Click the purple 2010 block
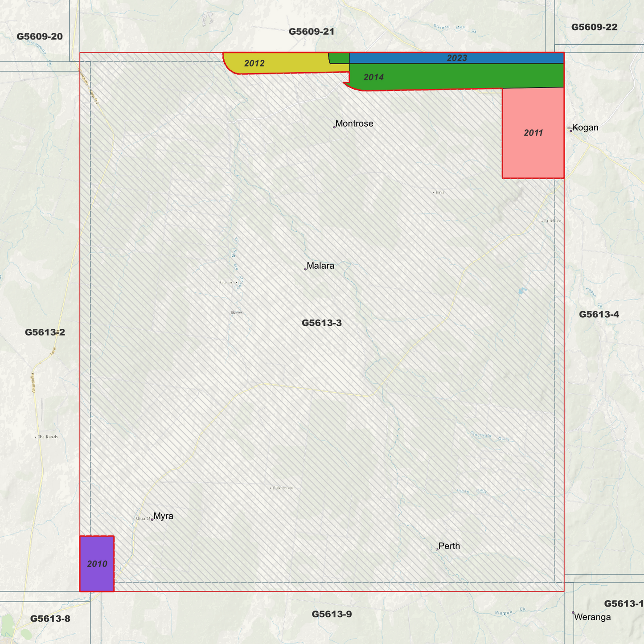This screenshot has height=644, width=644. [97, 564]
